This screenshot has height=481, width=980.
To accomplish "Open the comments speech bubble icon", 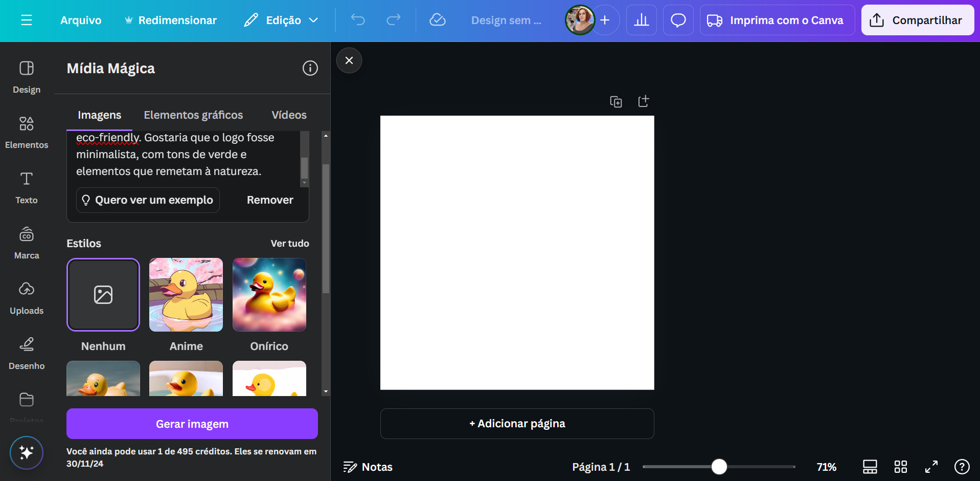I will click(678, 20).
